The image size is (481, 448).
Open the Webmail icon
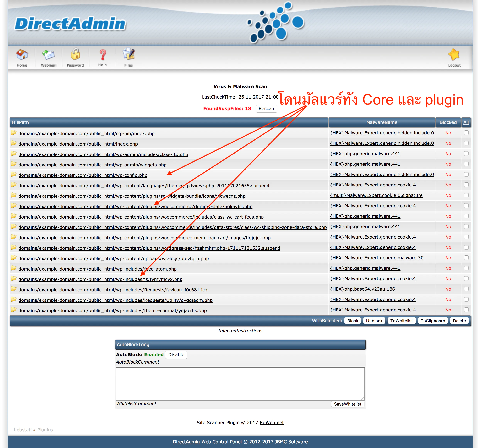(48, 55)
